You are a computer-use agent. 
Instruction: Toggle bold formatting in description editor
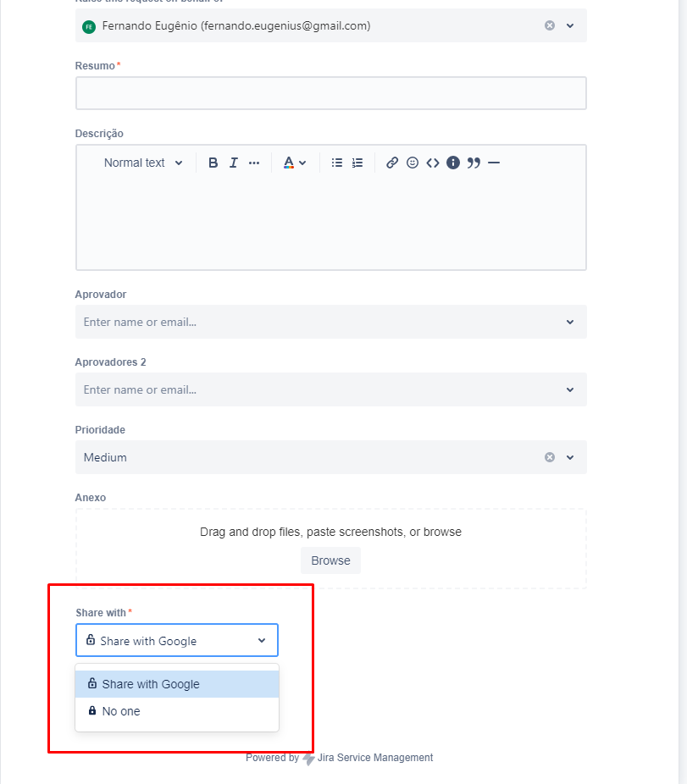(x=213, y=163)
